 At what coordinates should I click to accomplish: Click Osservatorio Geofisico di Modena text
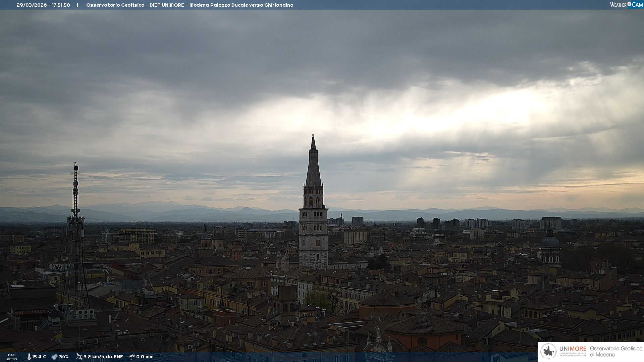(x=616, y=351)
